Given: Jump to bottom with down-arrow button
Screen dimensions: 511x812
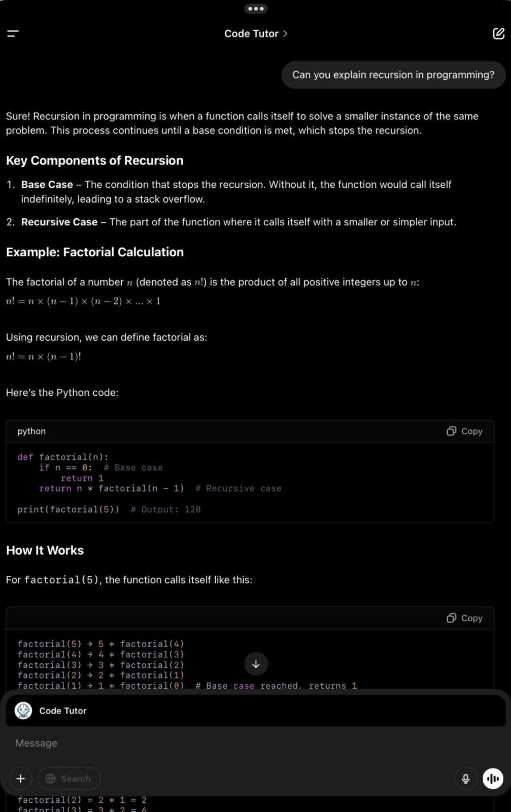Looking at the screenshot, I should tap(256, 664).
